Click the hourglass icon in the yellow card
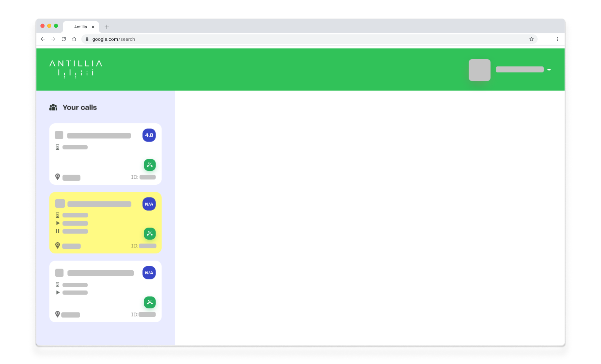Screen dimensions: 601x364 (x=58, y=215)
